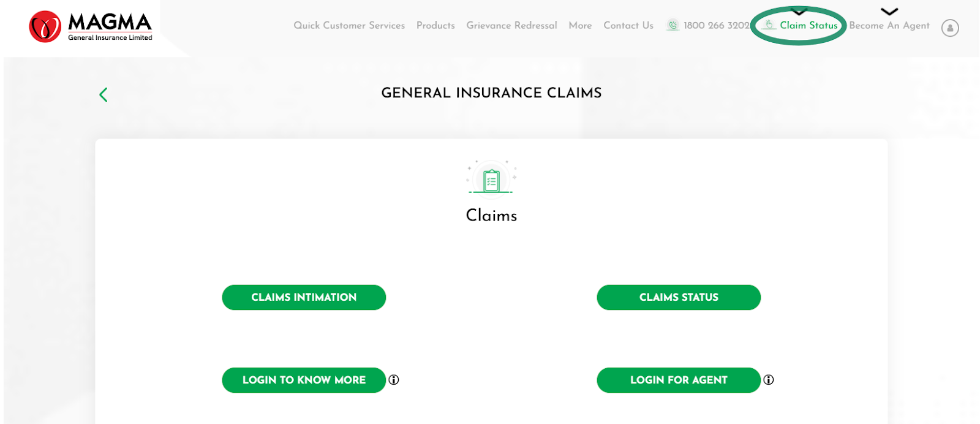Click the Contact Us link
The width and height of the screenshot is (980, 424).
tap(628, 26)
